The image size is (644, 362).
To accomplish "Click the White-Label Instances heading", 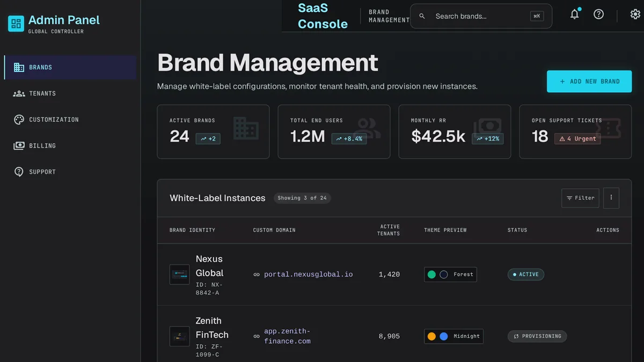I will (x=217, y=198).
